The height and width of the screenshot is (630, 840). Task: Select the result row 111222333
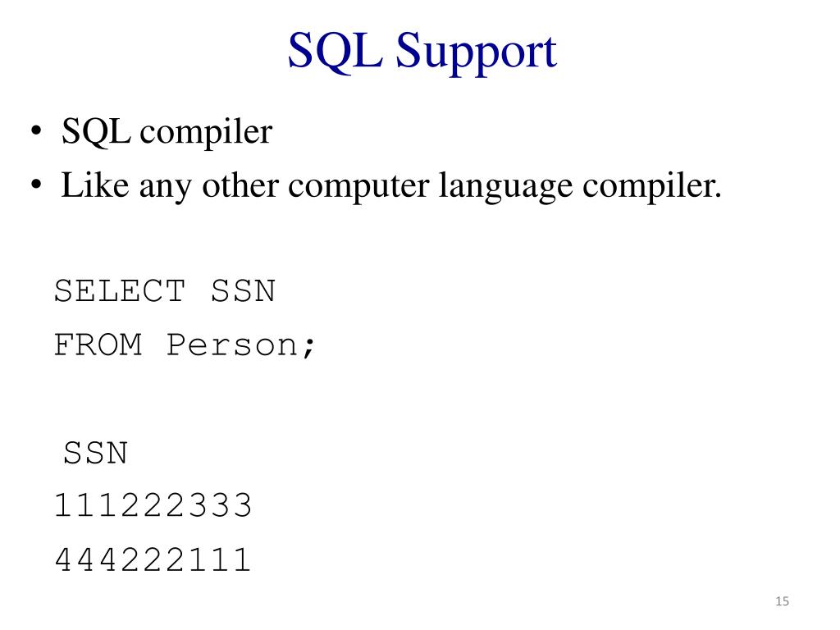click(x=153, y=505)
